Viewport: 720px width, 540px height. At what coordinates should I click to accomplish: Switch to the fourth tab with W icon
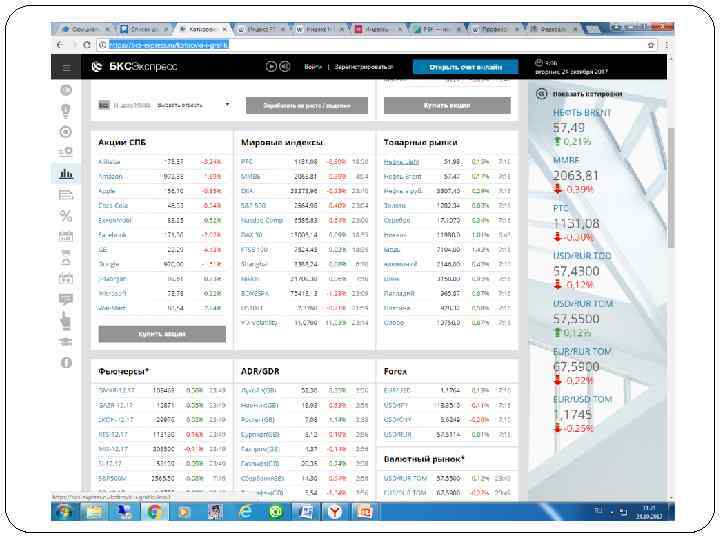tap(260, 29)
